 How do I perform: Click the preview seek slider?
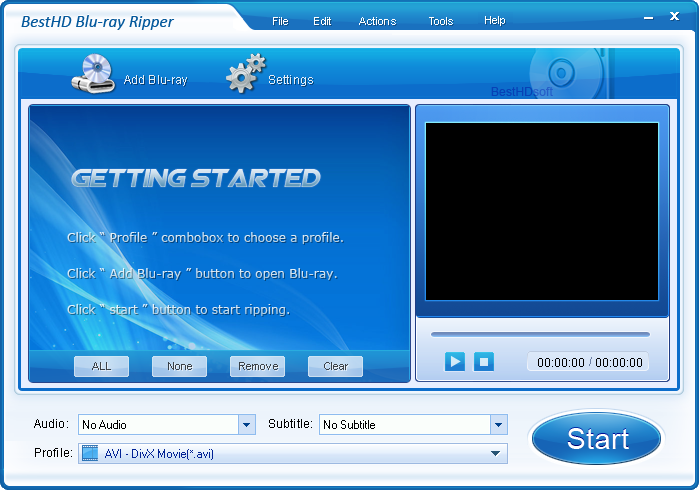[x=540, y=334]
